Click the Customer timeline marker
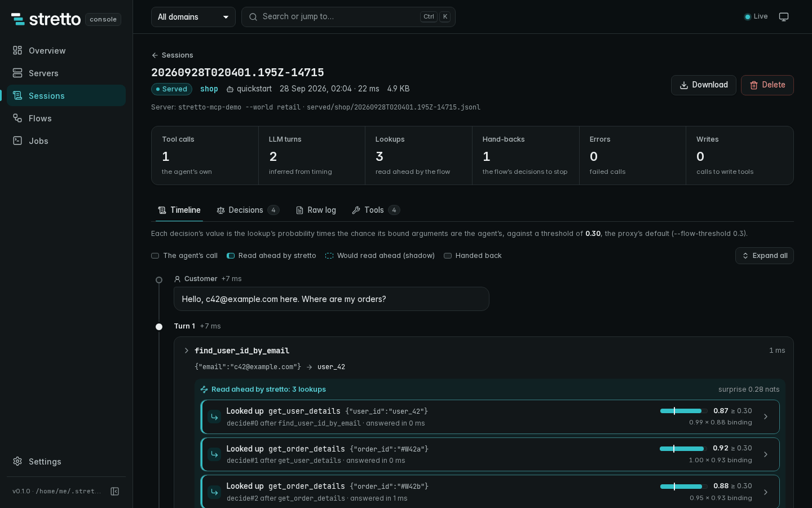The width and height of the screenshot is (812, 508). [159, 280]
